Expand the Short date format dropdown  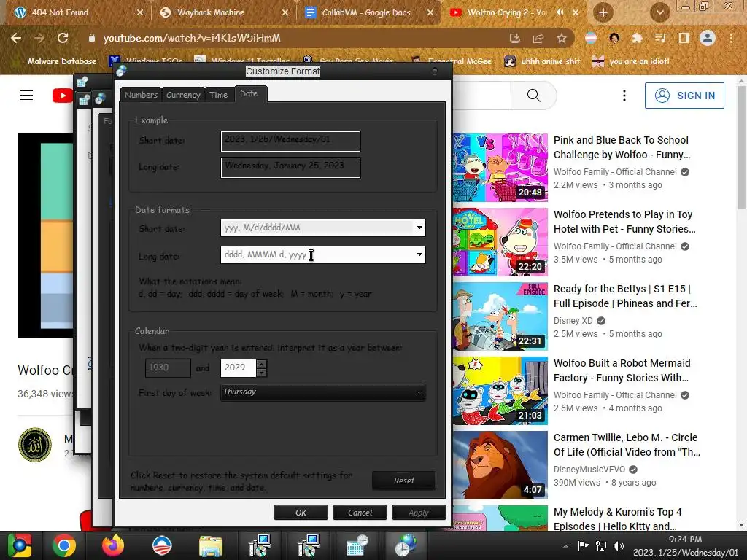419,227
